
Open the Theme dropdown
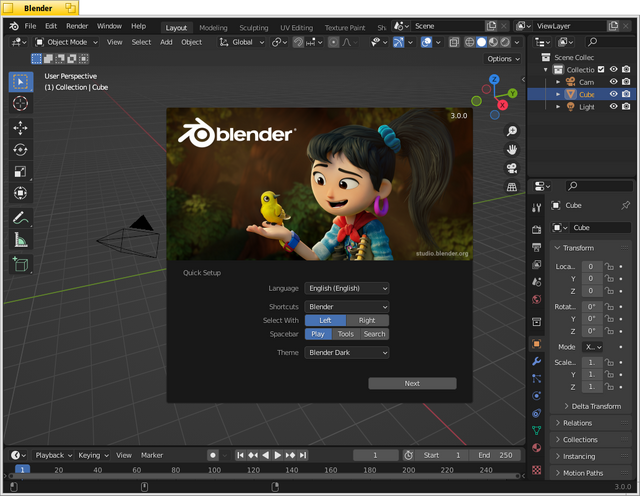click(347, 352)
